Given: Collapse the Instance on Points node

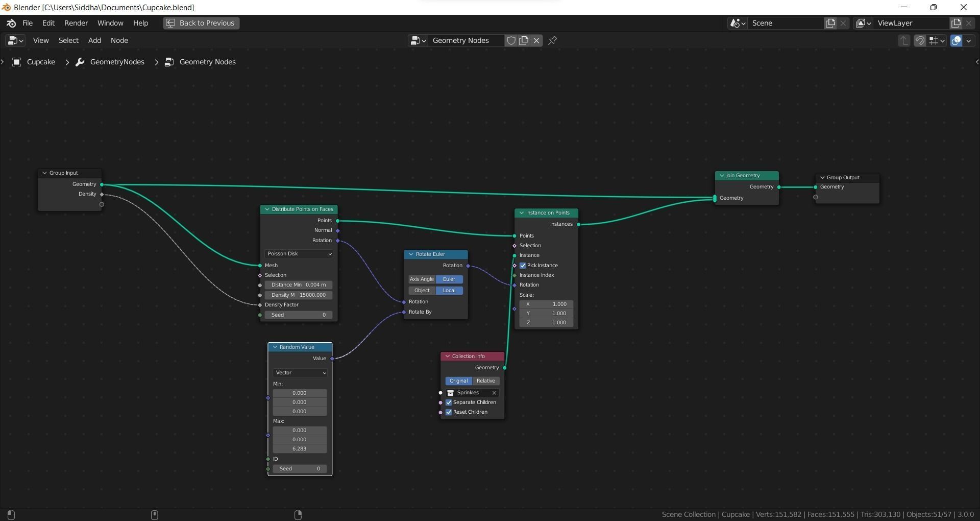Looking at the screenshot, I should (x=522, y=213).
